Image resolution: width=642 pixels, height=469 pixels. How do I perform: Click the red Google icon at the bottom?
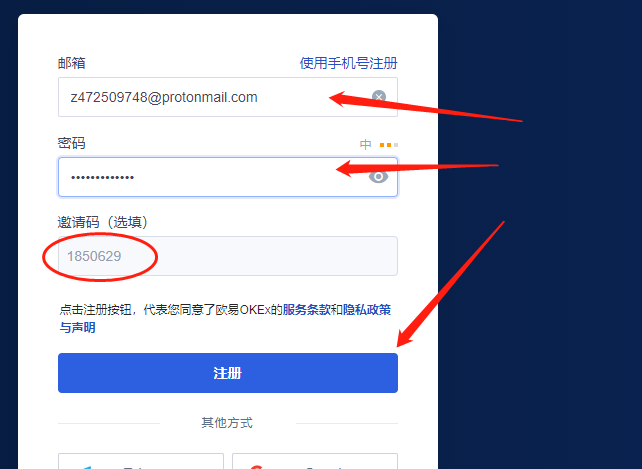257,467
